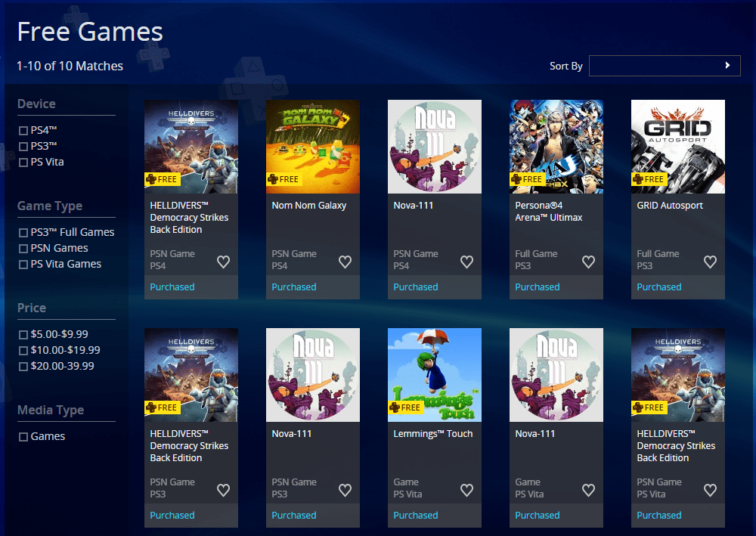Click Purchased under Nom Nom Galaxy
The width and height of the screenshot is (756, 536).
point(294,287)
